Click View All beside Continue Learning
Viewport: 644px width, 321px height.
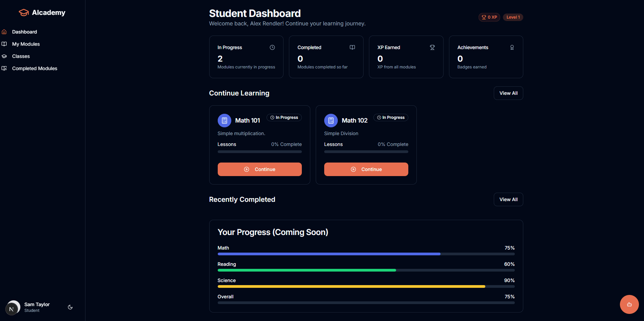click(x=508, y=93)
